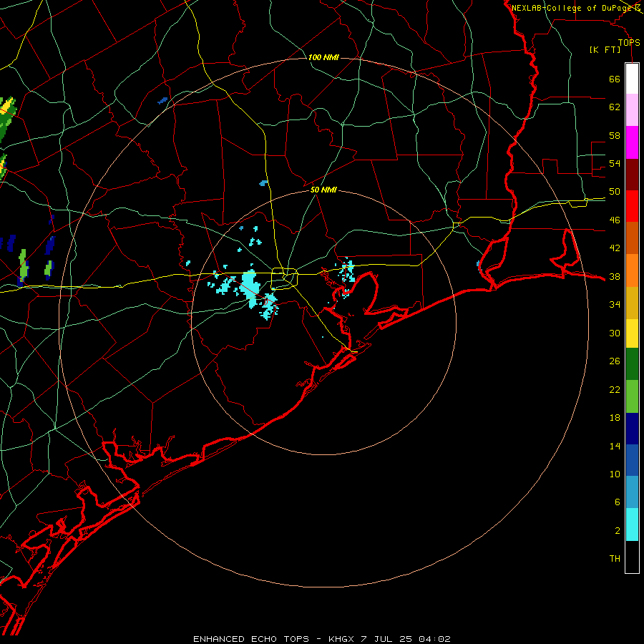
Task: Click the "38" legend value
Action: coord(615,277)
